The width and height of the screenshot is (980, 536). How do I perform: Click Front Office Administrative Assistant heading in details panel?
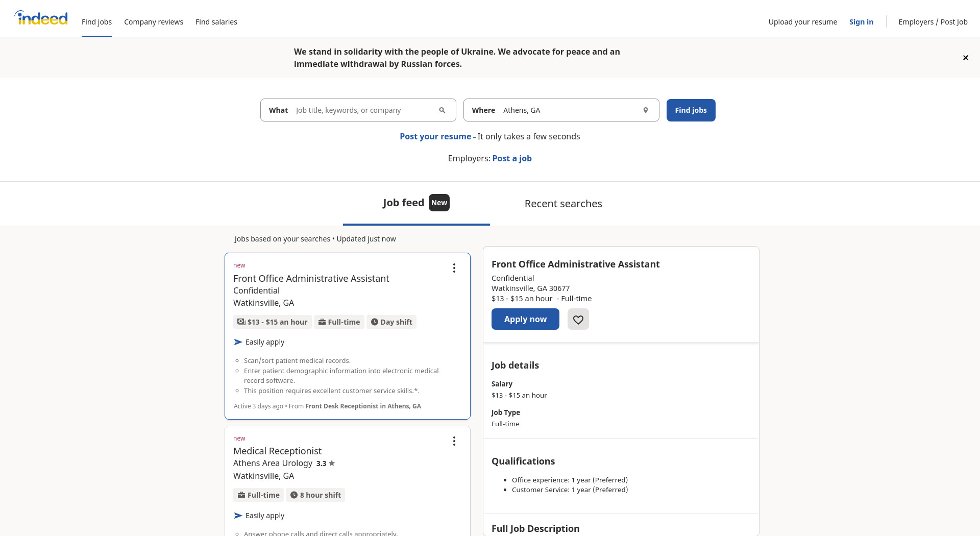575,264
